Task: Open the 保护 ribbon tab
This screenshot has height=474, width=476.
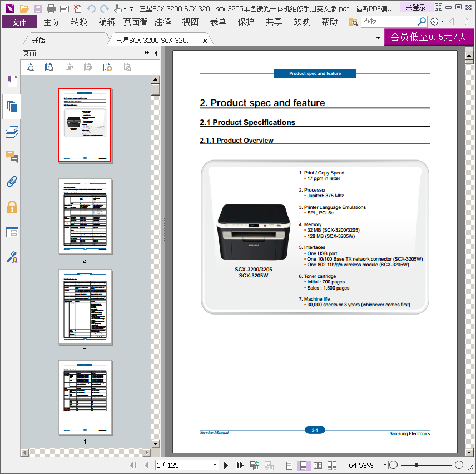Action: point(246,22)
